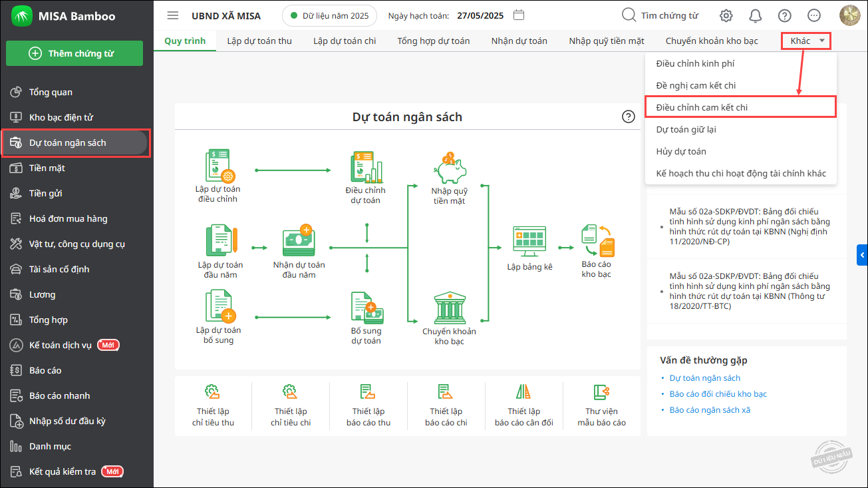The width and height of the screenshot is (868, 488).
Task: Open Chuyển khoản kho bạc bank icon step
Action: click(449, 318)
